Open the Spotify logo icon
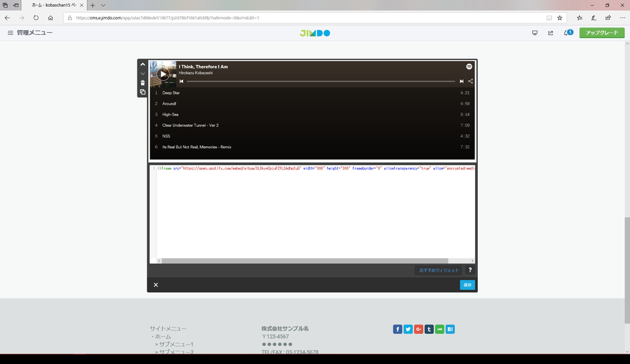 [469, 66]
